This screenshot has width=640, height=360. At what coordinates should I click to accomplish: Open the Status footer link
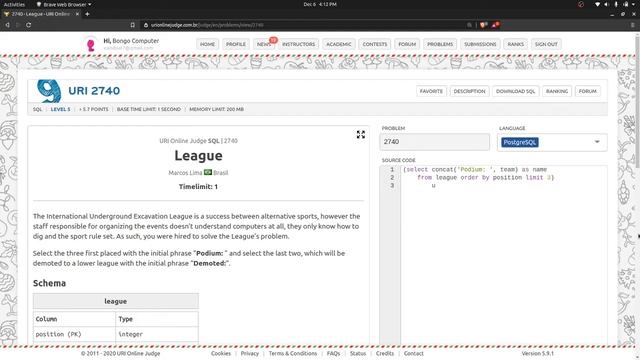point(358,353)
